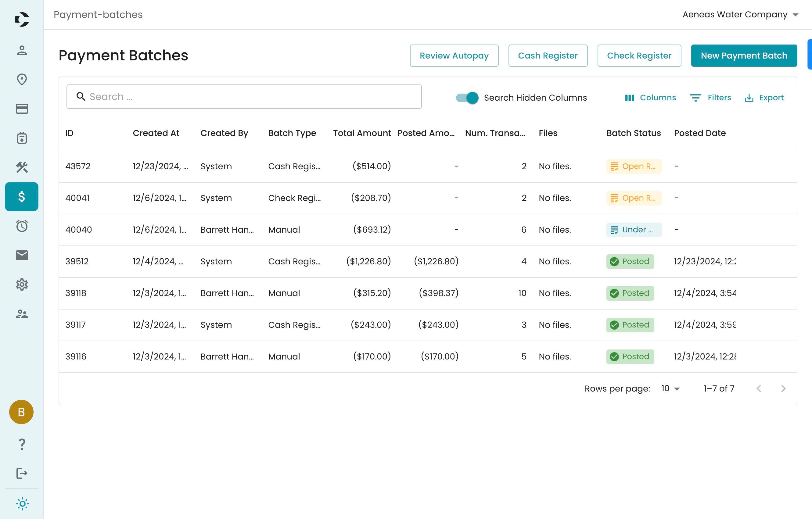Select the payments dollar sidebar tab
Viewport: 812px width, 519px height.
click(22, 196)
